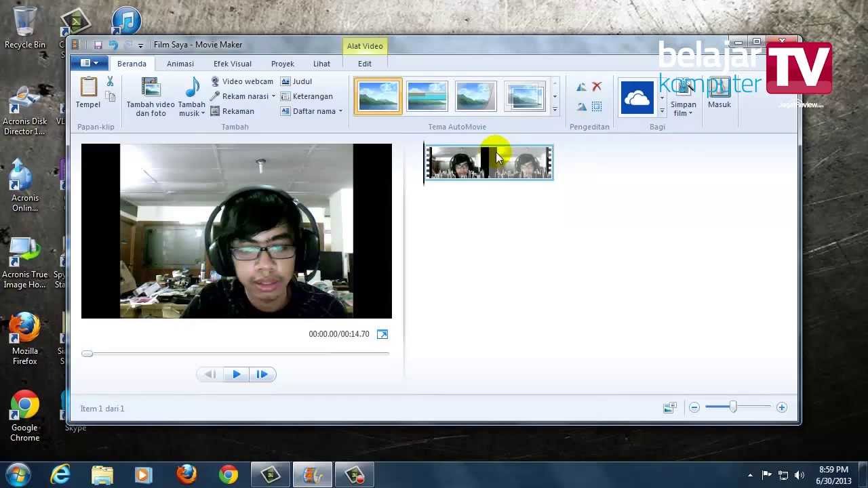Select the first AutoMovie theme thumbnail
This screenshot has width=868, height=488.
click(378, 96)
